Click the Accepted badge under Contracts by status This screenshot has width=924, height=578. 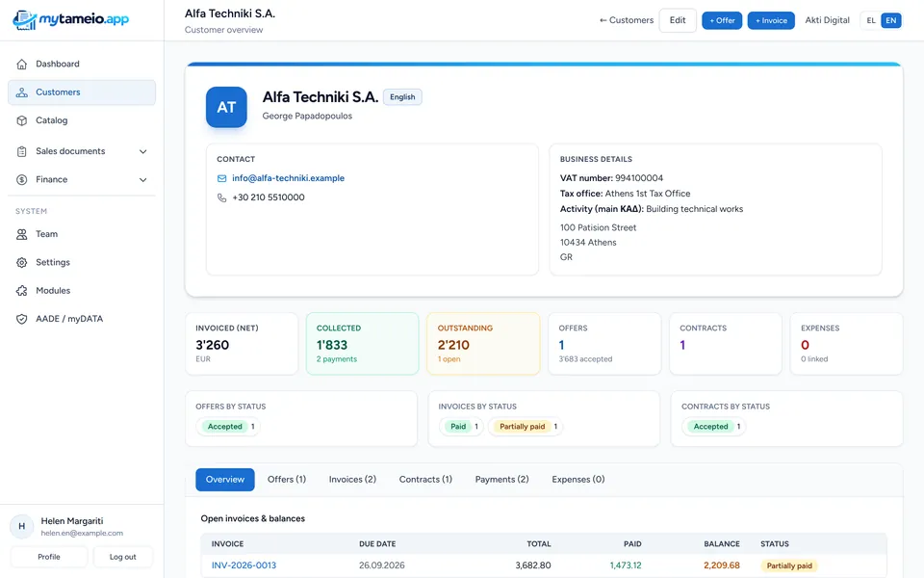pyautogui.click(x=710, y=427)
